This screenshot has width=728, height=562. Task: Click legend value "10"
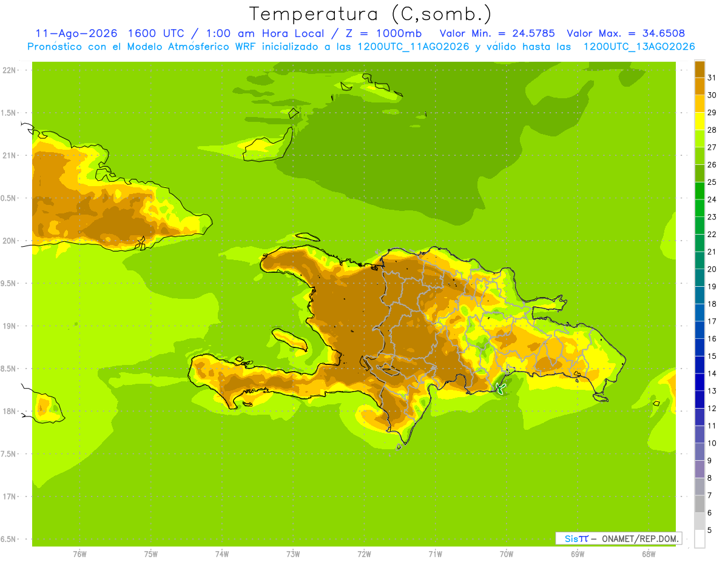[x=712, y=443]
